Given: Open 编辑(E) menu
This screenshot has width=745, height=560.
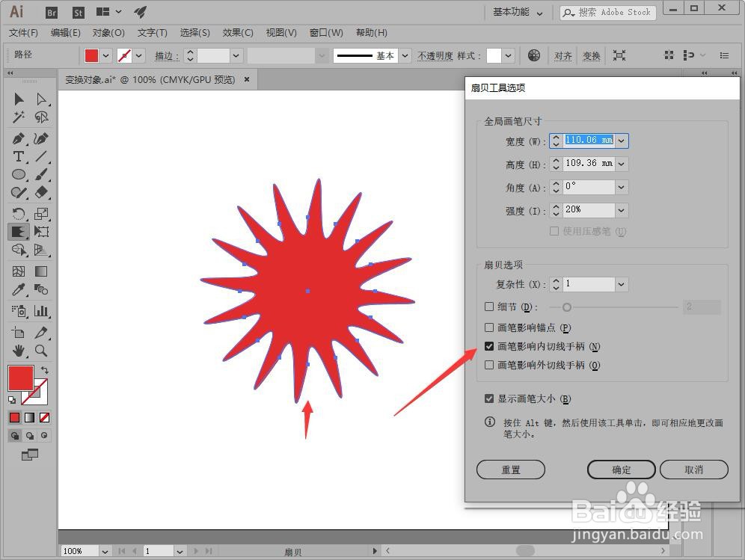Looking at the screenshot, I should coord(66,33).
